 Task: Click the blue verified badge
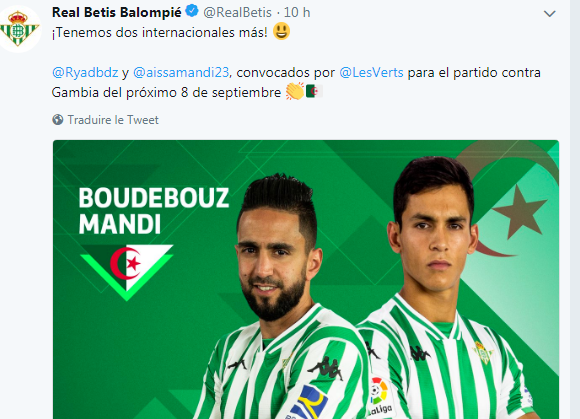192,11
